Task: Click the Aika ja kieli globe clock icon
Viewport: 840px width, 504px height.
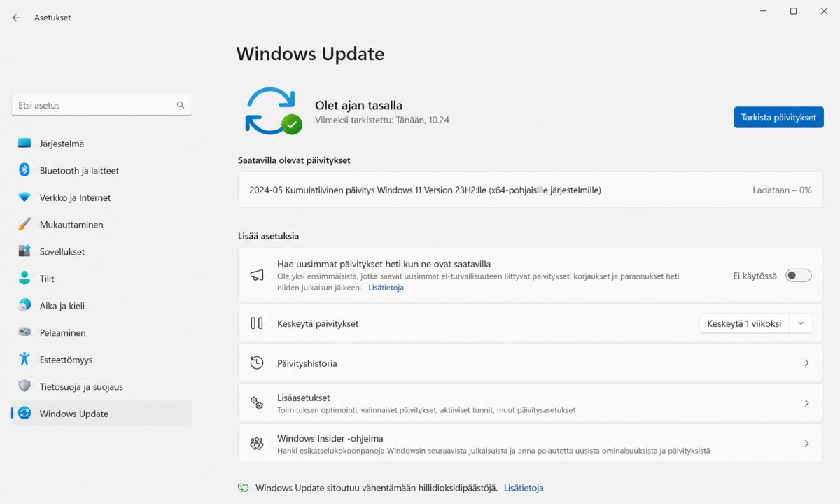Action: [x=24, y=305]
